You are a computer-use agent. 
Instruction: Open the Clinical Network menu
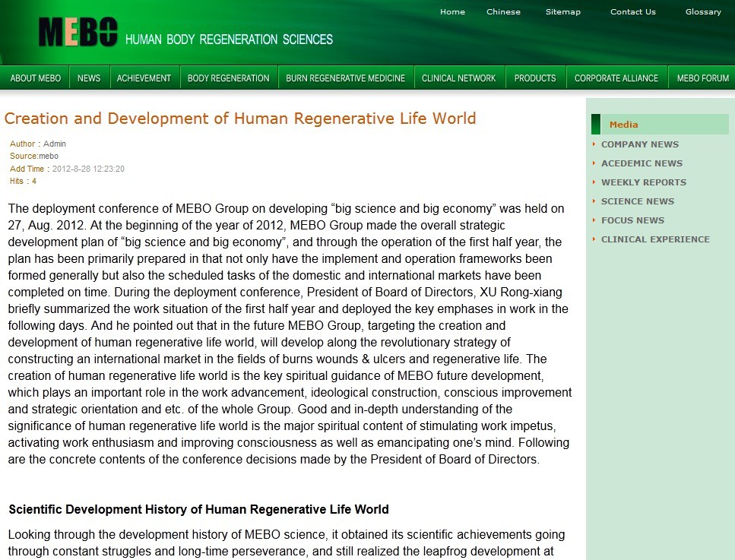458,78
